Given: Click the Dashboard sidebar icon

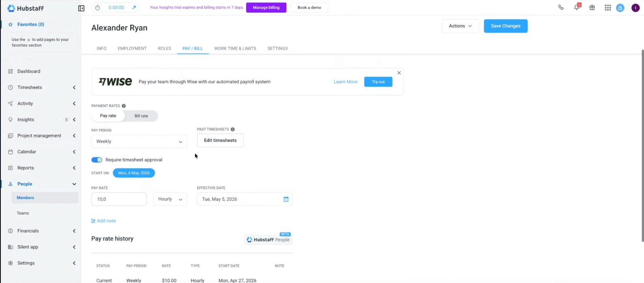Looking at the screenshot, I should (11, 71).
